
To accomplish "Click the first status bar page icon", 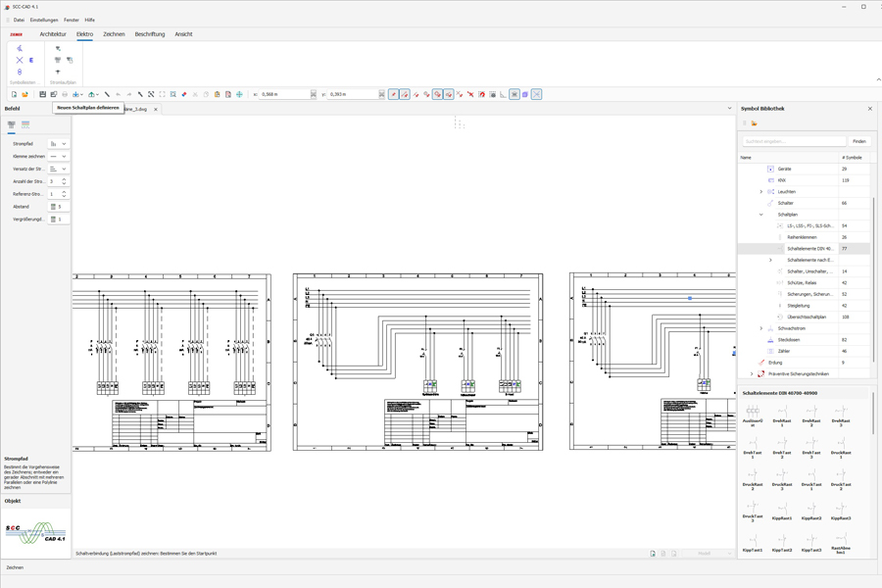I will (653, 554).
